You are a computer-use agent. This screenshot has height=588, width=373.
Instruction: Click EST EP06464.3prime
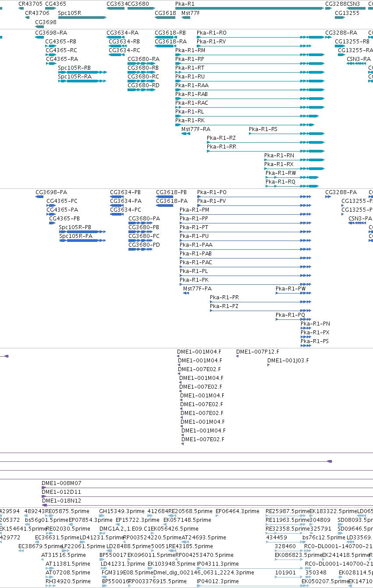(x=238, y=511)
